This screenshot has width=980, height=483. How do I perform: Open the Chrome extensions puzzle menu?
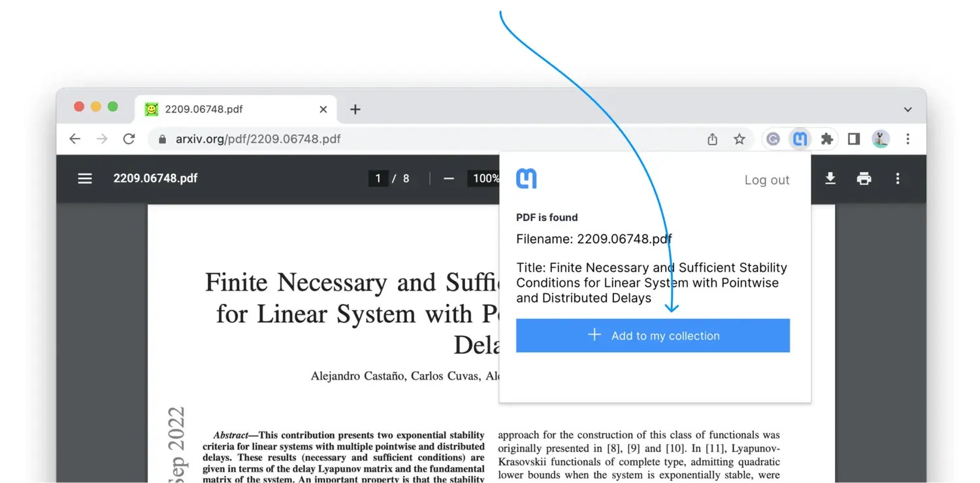click(826, 139)
